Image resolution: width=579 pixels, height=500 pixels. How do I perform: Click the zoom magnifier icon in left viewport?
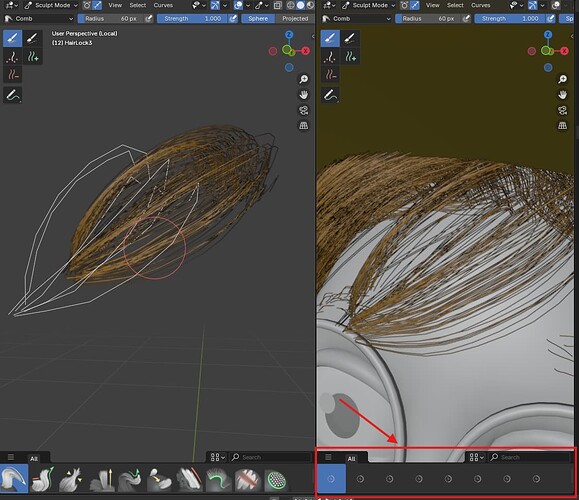coord(304,79)
